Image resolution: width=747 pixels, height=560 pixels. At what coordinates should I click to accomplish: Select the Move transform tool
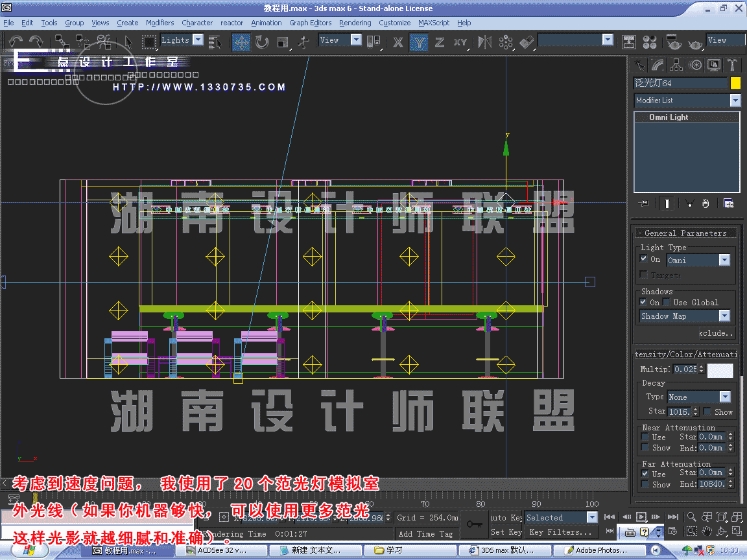tap(241, 42)
